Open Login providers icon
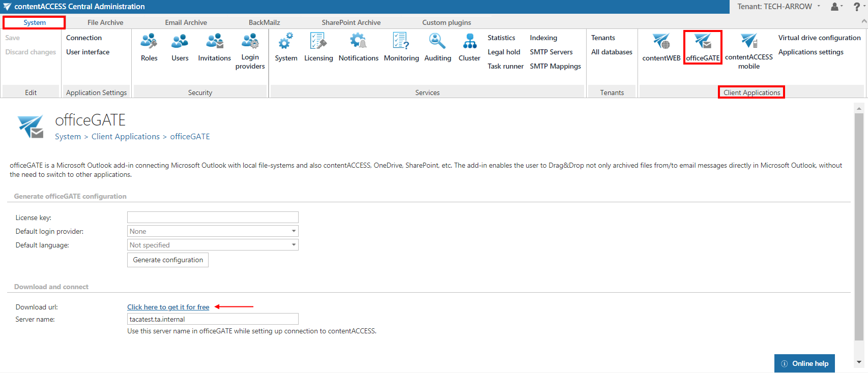Viewport: 868px width, 373px height. (250, 42)
